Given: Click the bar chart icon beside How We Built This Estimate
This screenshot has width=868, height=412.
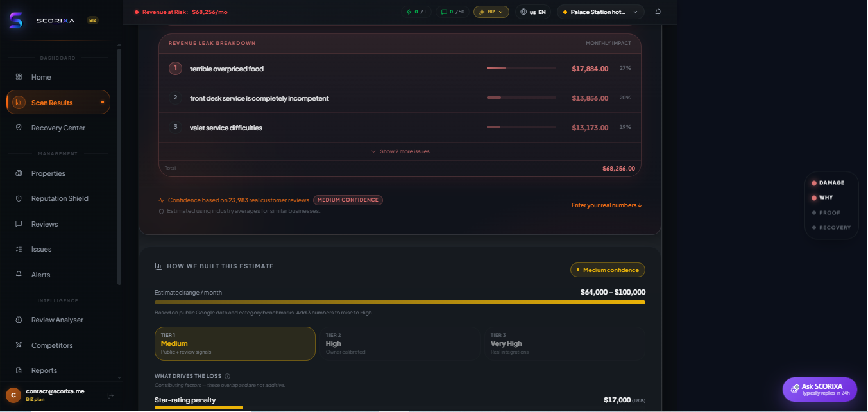Looking at the screenshot, I should coord(158,266).
